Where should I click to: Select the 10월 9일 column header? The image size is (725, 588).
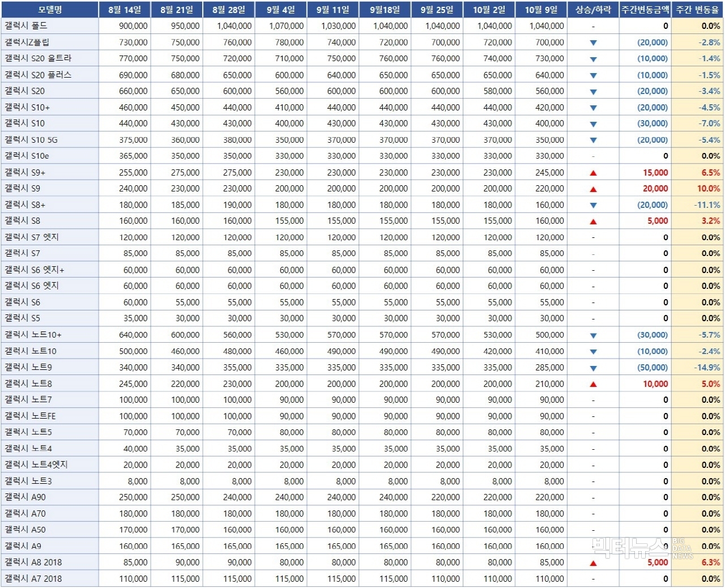tap(541, 10)
